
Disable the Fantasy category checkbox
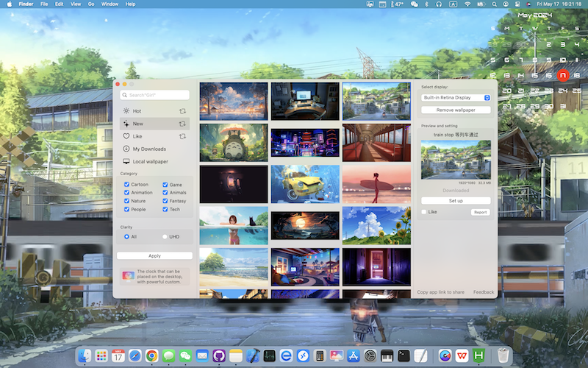tap(165, 201)
